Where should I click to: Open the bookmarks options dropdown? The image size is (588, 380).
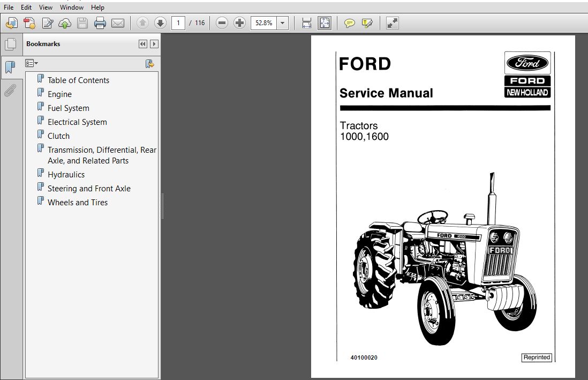pyautogui.click(x=32, y=63)
